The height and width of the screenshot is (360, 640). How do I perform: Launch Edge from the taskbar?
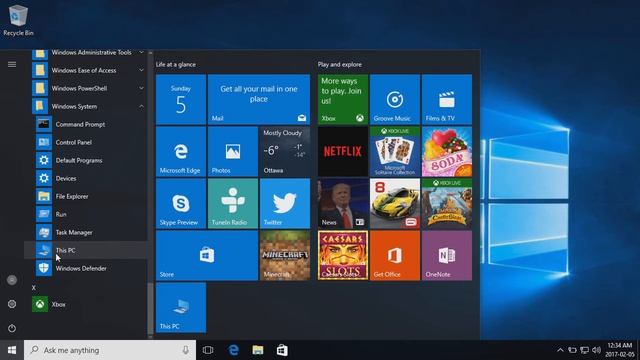pyautogui.click(x=233, y=350)
